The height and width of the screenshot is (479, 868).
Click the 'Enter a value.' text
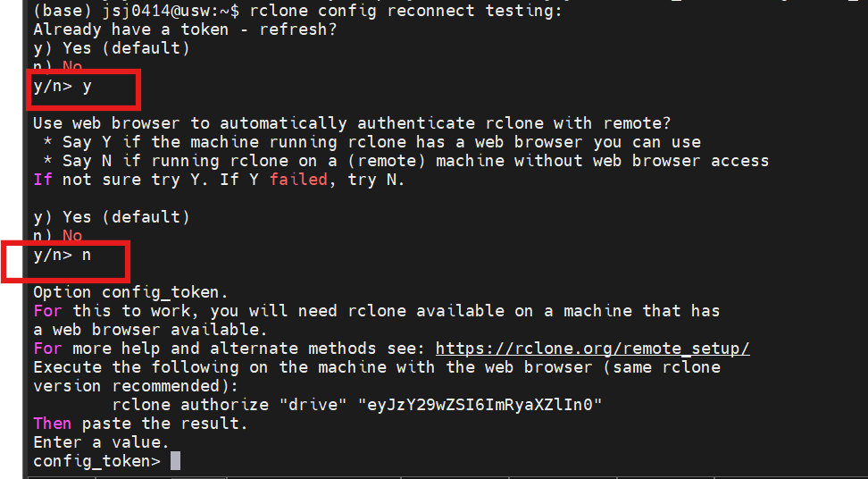pyautogui.click(x=101, y=442)
